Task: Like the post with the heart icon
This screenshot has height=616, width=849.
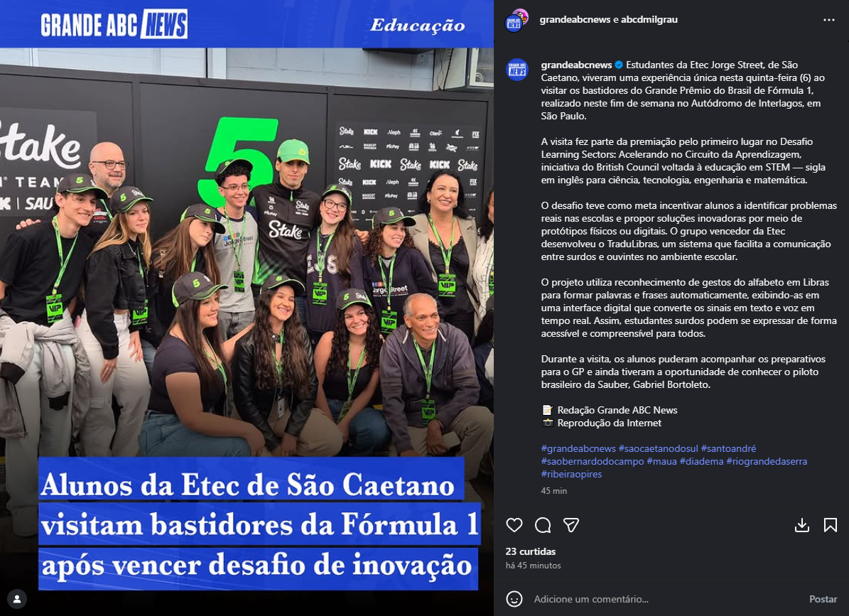Action: click(514, 525)
